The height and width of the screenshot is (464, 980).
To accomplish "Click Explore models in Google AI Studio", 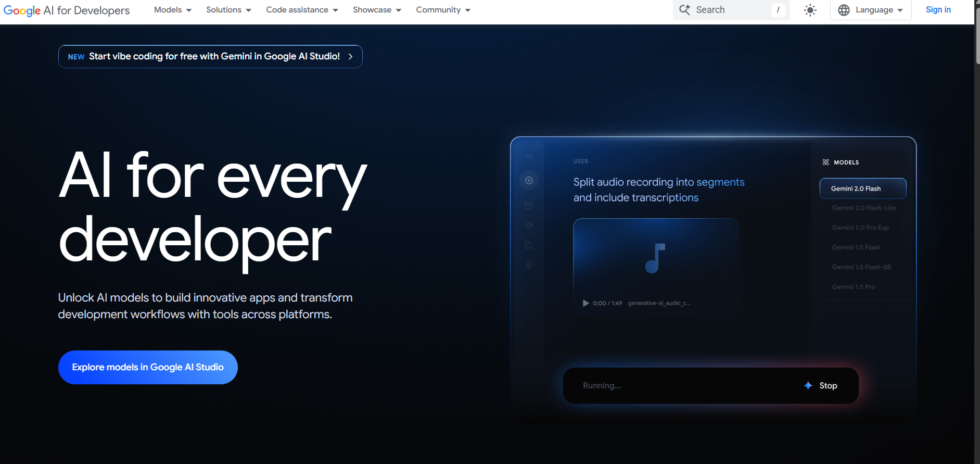I will (148, 367).
